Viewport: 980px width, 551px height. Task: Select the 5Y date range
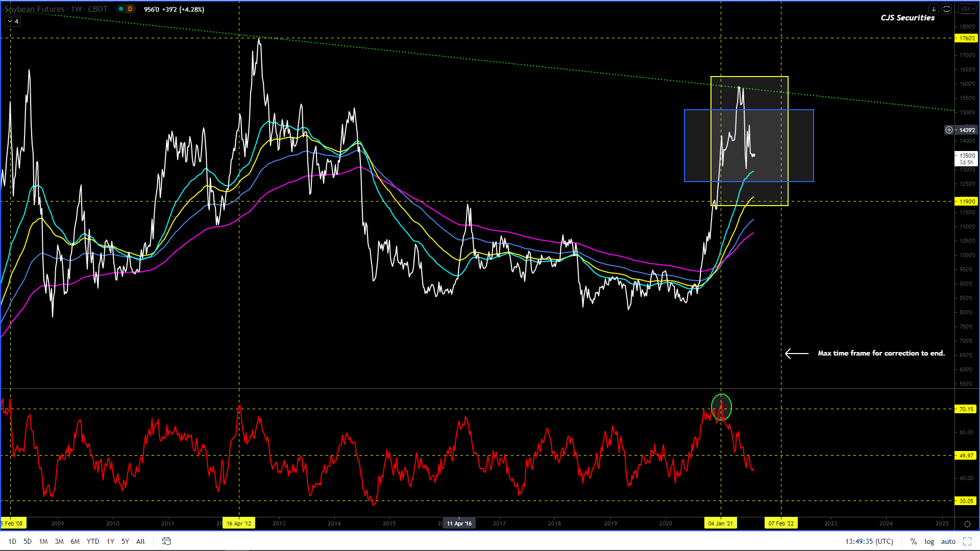pyautogui.click(x=125, y=541)
